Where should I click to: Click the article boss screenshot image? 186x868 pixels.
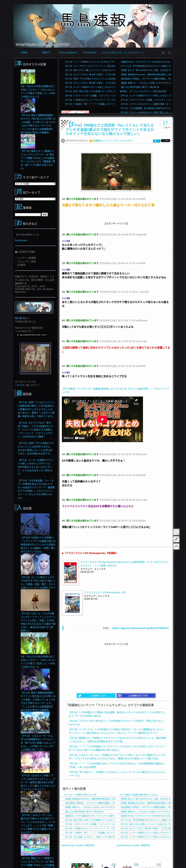116,172
